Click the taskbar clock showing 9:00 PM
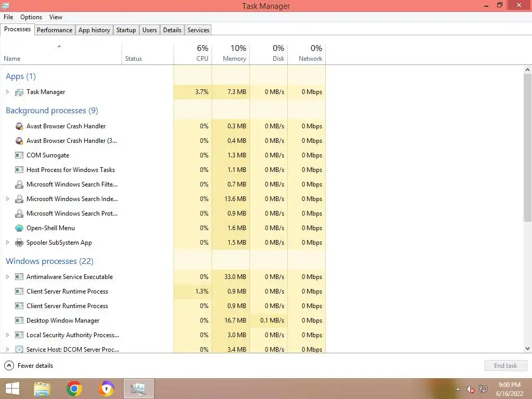The width and height of the screenshot is (532, 399). click(509, 389)
